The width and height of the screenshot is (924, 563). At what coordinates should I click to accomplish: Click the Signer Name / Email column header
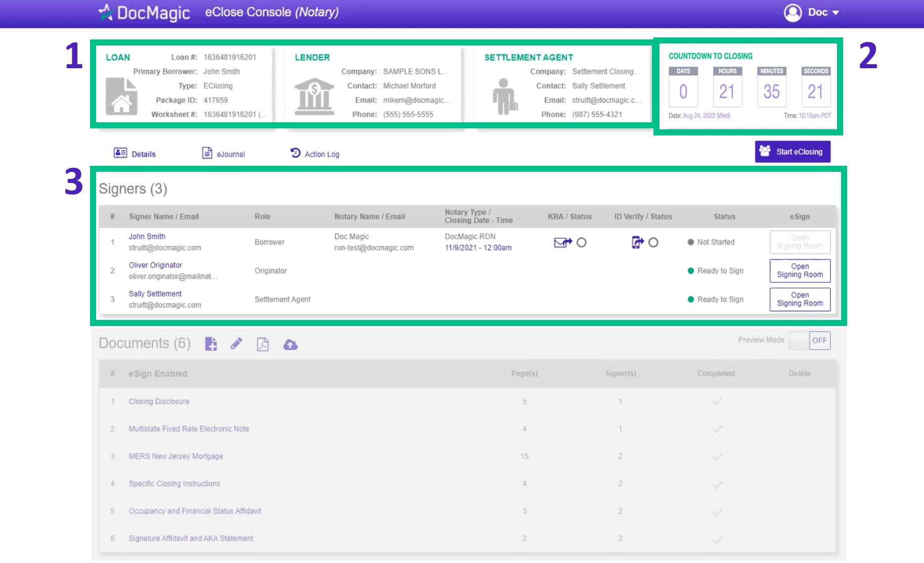pyautogui.click(x=164, y=216)
